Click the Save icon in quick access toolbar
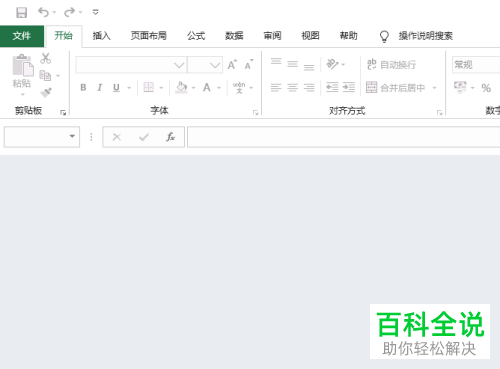The width and height of the screenshot is (500, 369). point(22,13)
